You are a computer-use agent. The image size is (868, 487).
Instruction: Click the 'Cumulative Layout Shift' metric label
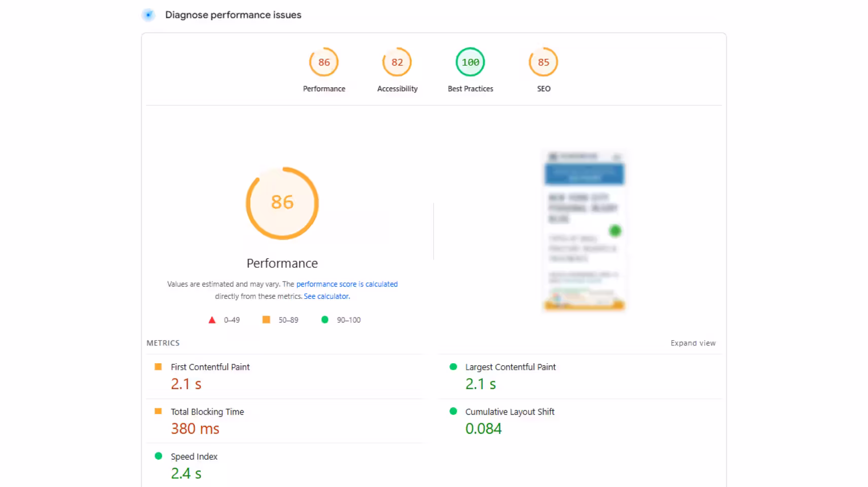tap(510, 411)
